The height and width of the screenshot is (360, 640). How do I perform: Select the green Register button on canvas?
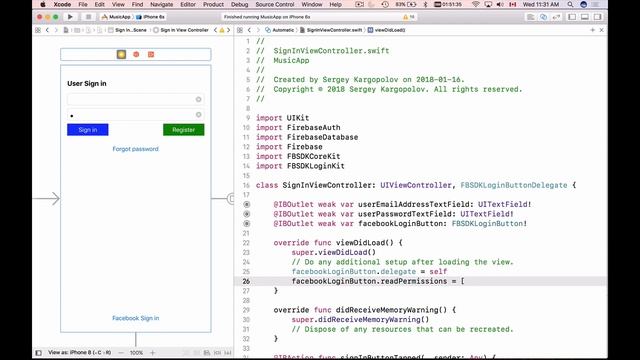coord(184,130)
